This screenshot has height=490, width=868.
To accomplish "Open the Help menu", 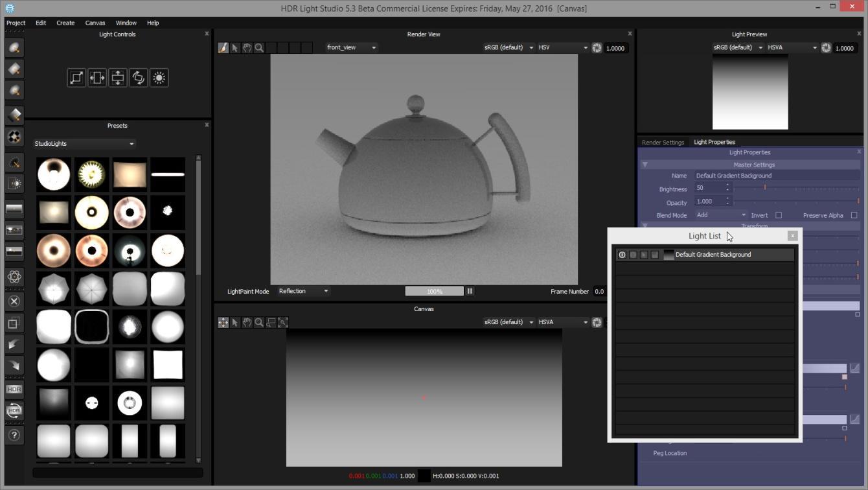I will (153, 23).
